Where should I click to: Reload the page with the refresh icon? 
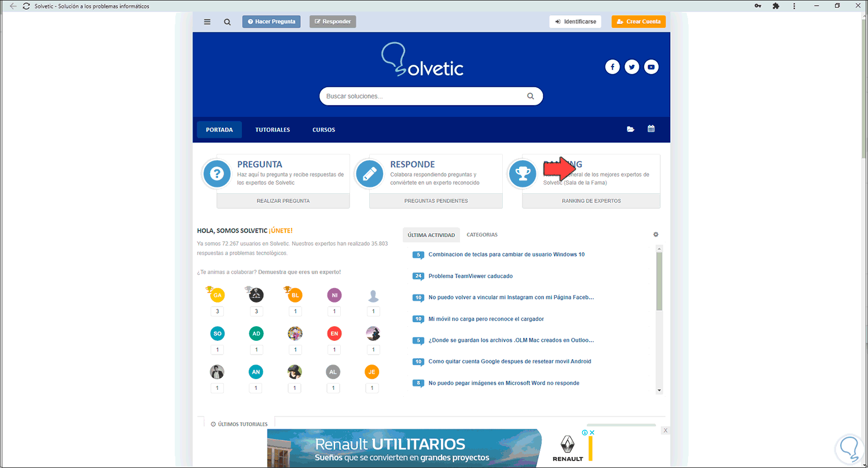click(x=27, y=6)
